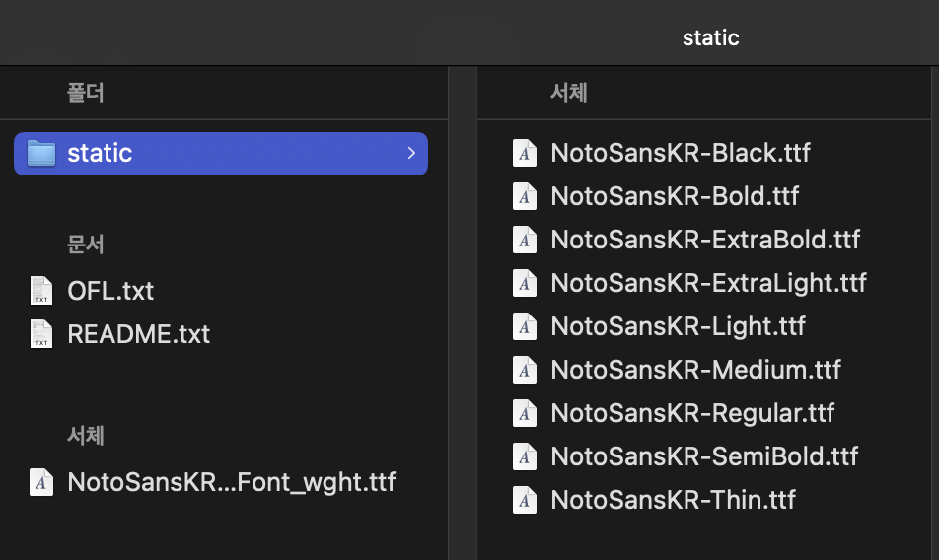
Task: Click the NotoSansKR-Black.ttf font icon
Action: pyautogui.click(x=525, y=153)
